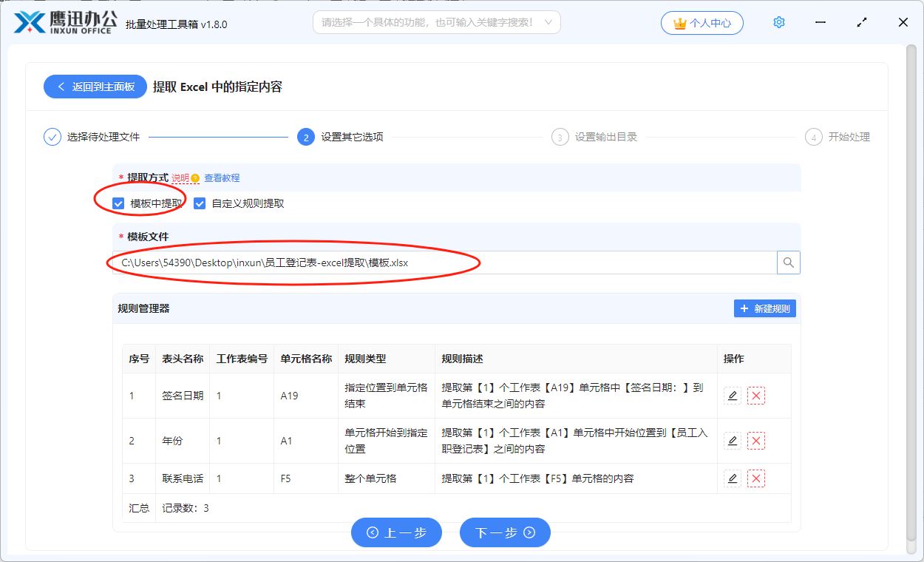Open the edit icon for rule 签名日期

[x=732, y=396]
